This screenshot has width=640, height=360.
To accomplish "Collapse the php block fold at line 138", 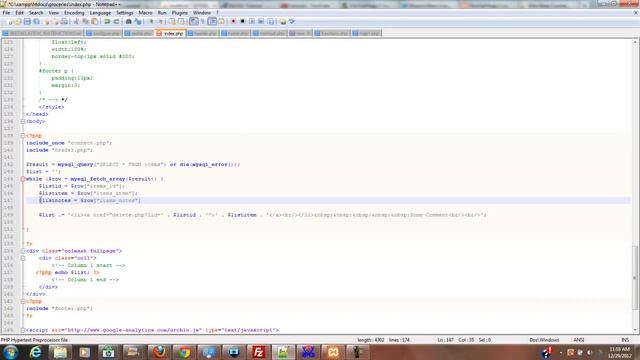I will 23,136.
